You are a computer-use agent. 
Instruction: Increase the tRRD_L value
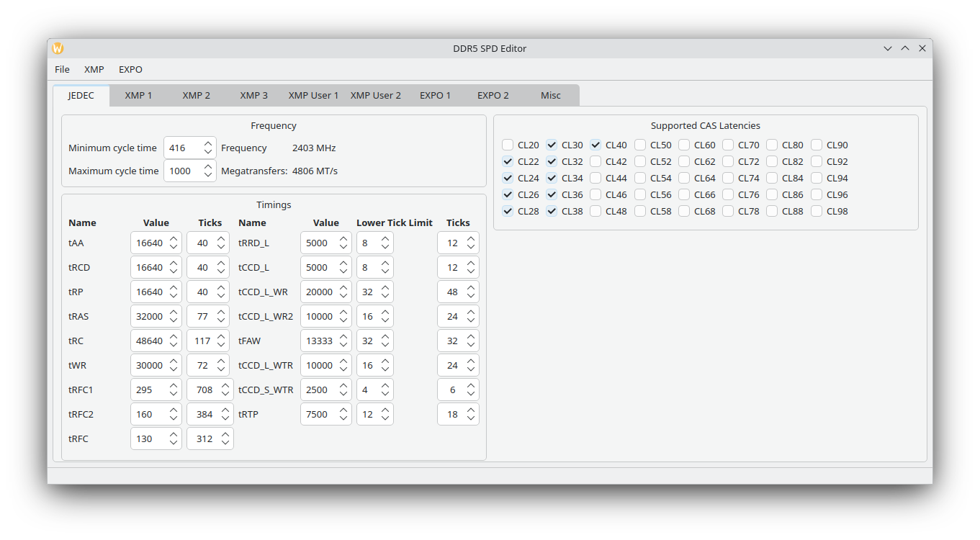(x=343, y=238)
